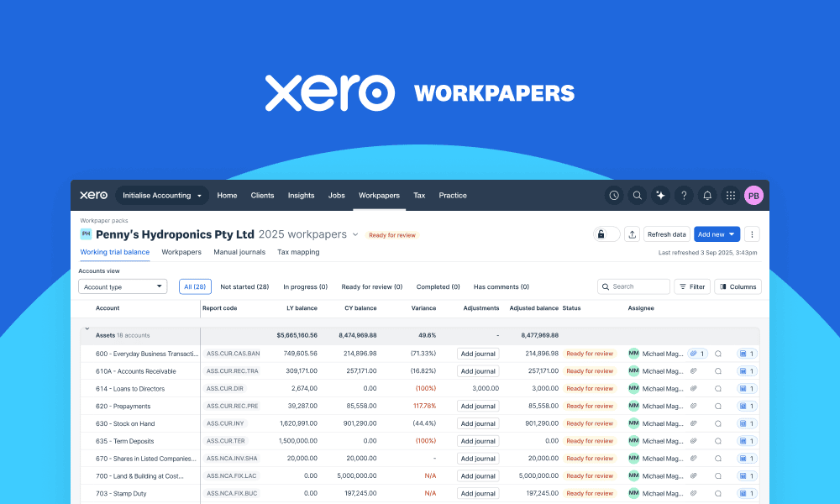Open the Account type dropdown
The height and width of the screenshot is (504, 840).
(x=122, y=286)
